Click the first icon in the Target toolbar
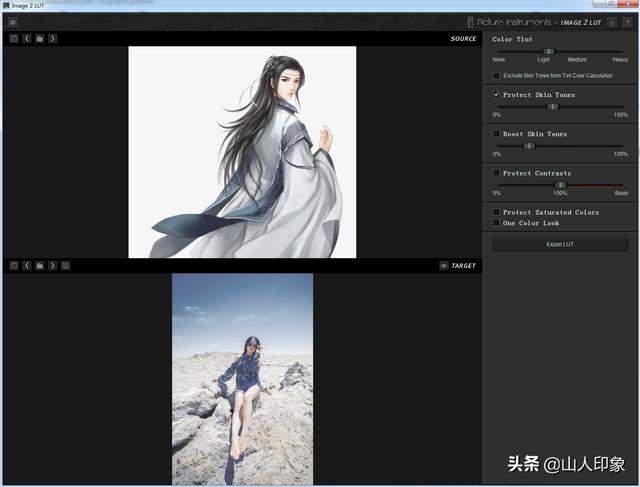Image resolution: width=640 pixels, height=487 pixels. [14, 266]
